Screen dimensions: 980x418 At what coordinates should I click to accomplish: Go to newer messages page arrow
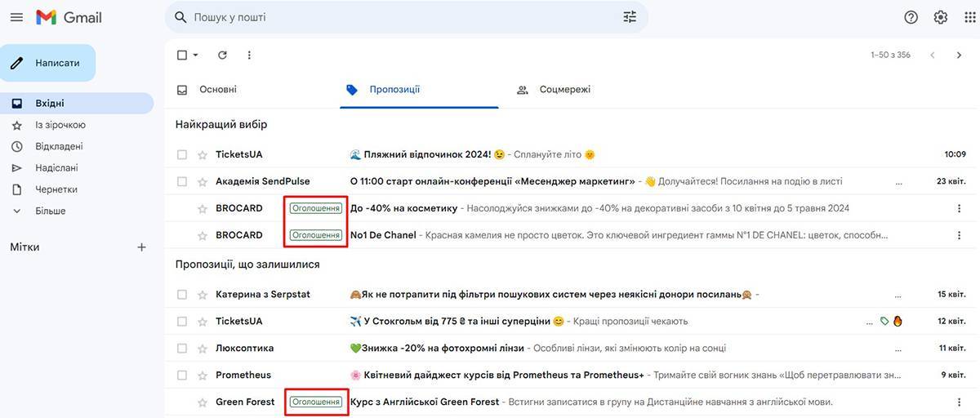(932, 55)
